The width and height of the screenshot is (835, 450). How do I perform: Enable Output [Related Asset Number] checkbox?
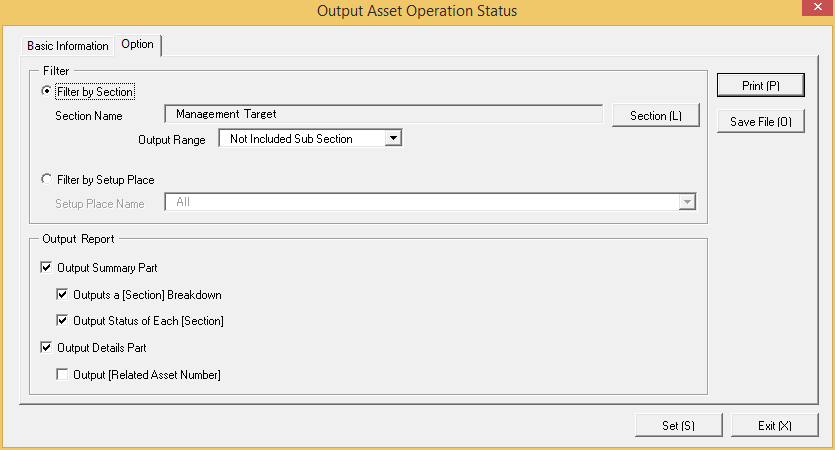(x=62, y=374)
